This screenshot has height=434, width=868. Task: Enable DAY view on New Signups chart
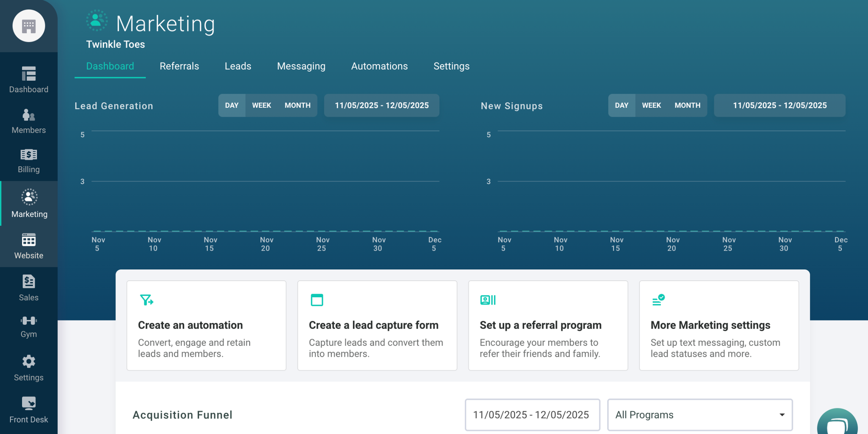point(621,105)
